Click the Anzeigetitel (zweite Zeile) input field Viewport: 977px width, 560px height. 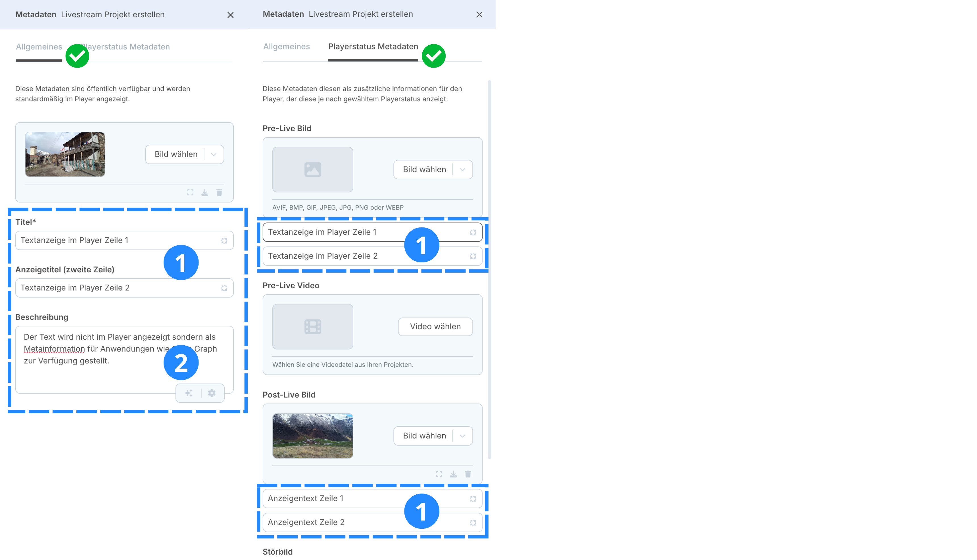[115, 288]
